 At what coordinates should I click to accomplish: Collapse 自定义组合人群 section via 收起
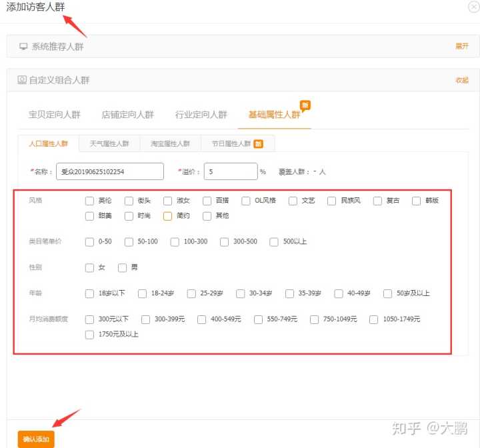point(462,80)
